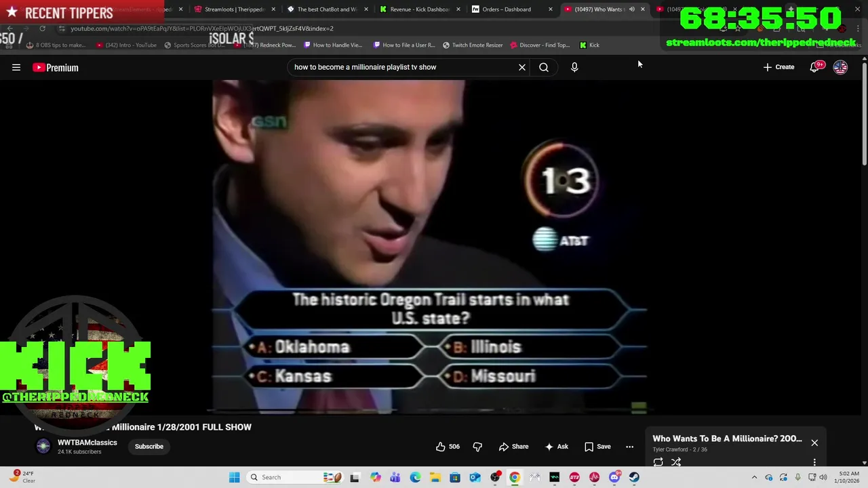Open the YouTube guide hamburger menu
The image size is (868, 488).
(16, 67)
